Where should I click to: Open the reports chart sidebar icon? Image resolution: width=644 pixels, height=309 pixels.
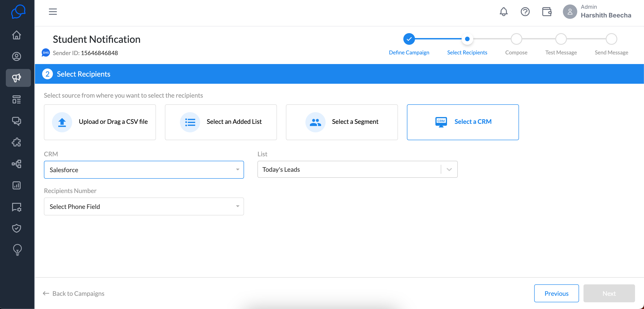click(x=17, y=185)
